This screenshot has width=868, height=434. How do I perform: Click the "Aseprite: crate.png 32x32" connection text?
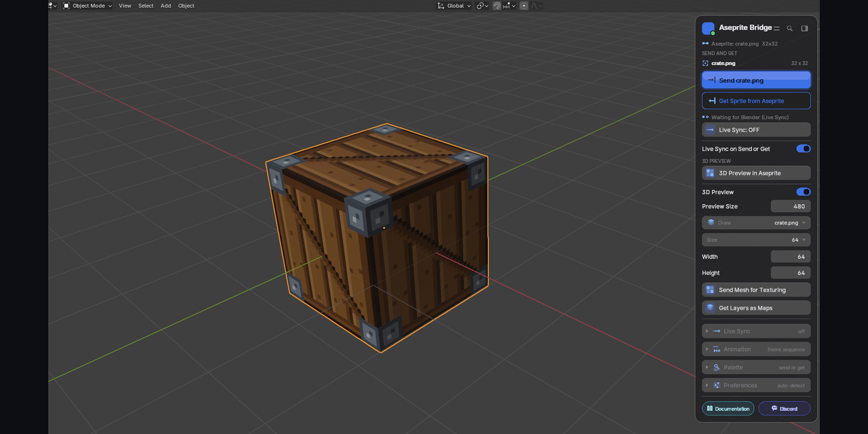click(744, 44)
